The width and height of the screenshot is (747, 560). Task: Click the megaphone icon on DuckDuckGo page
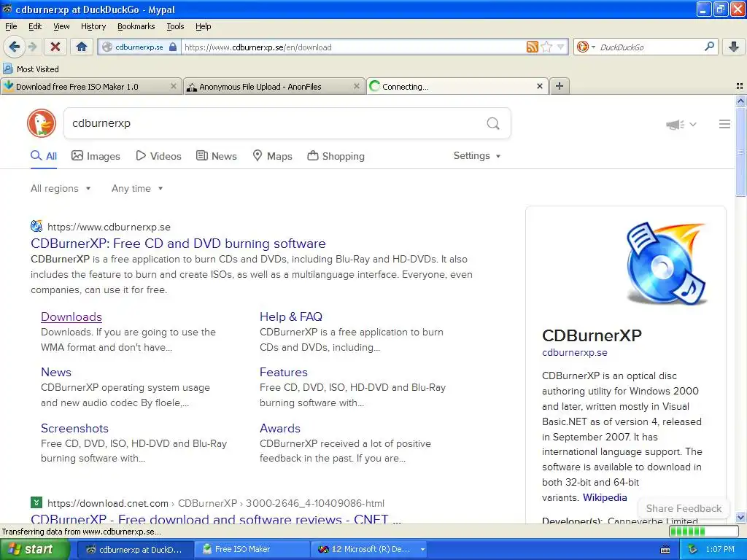point(675,124)
